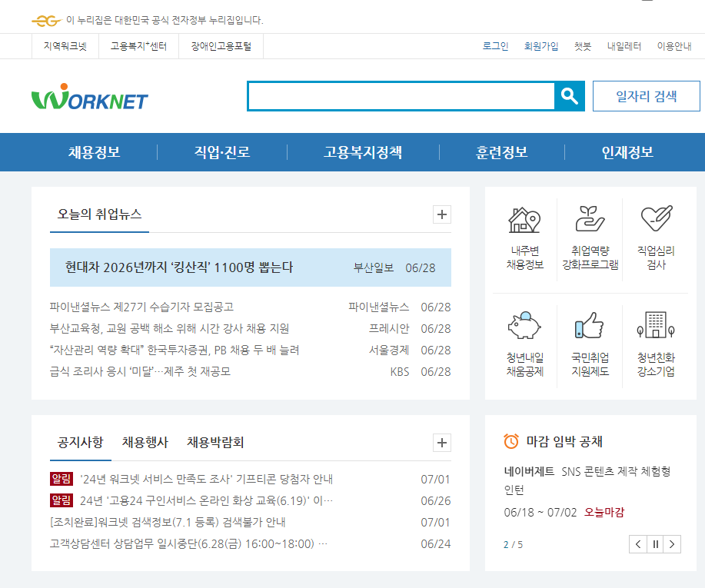Click inside the job search input field
This screenshot has width=705, height=588.
(x=400, y=95)
